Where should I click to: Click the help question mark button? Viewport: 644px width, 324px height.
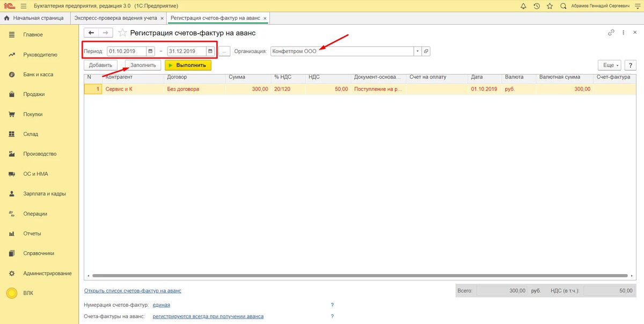[x=631, y=65]
